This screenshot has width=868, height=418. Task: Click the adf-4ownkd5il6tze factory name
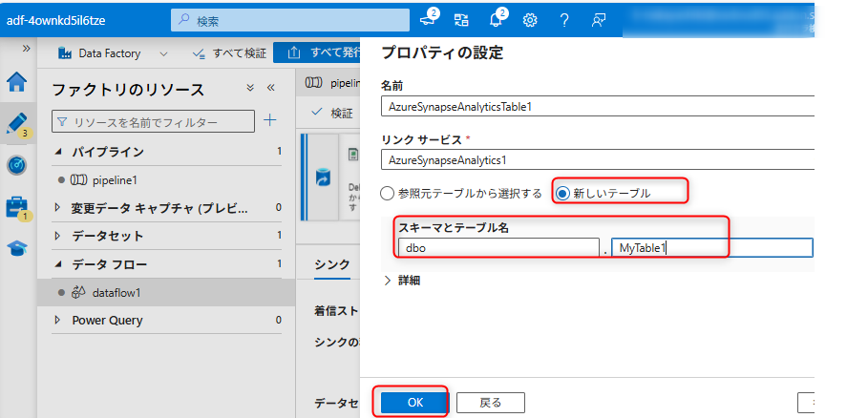point(56,21)
